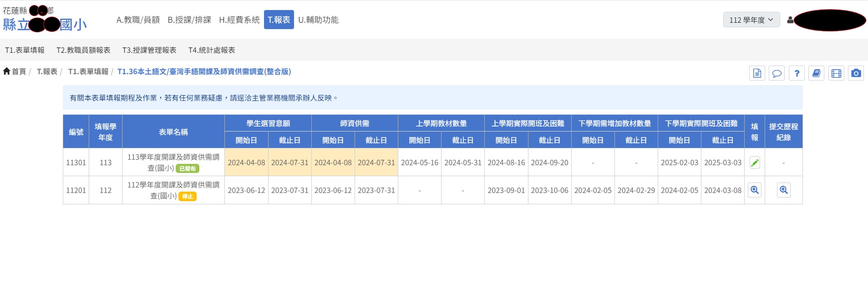The image size is (868, 284).
Task: Click the film strip video icon
Action: coord(836,73)
